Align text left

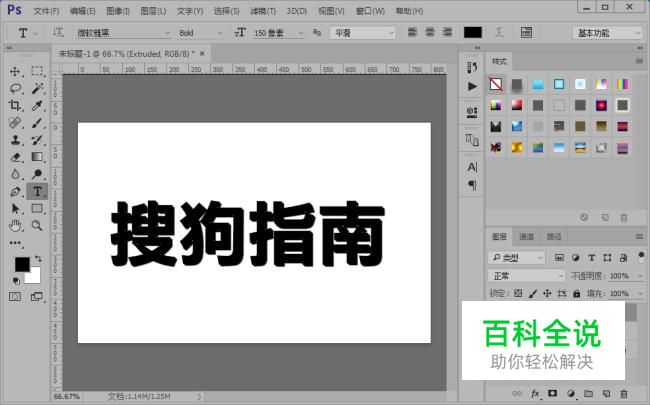(x=412, y=32)
